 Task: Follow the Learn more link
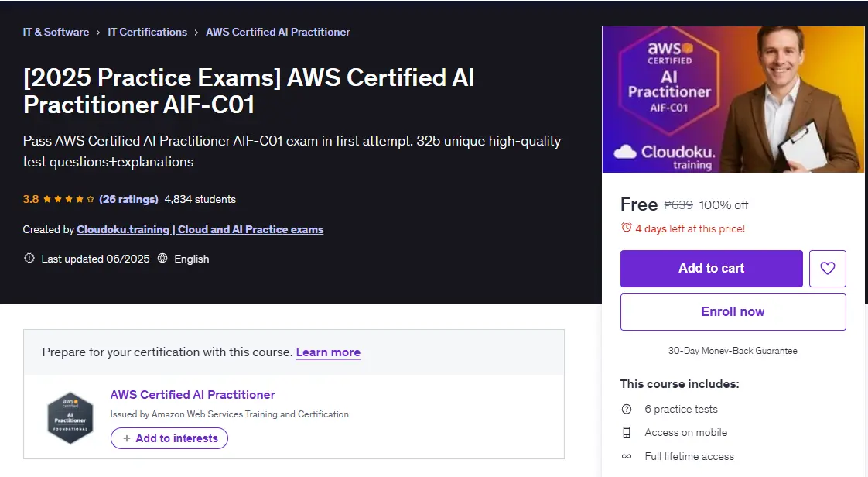328,352
